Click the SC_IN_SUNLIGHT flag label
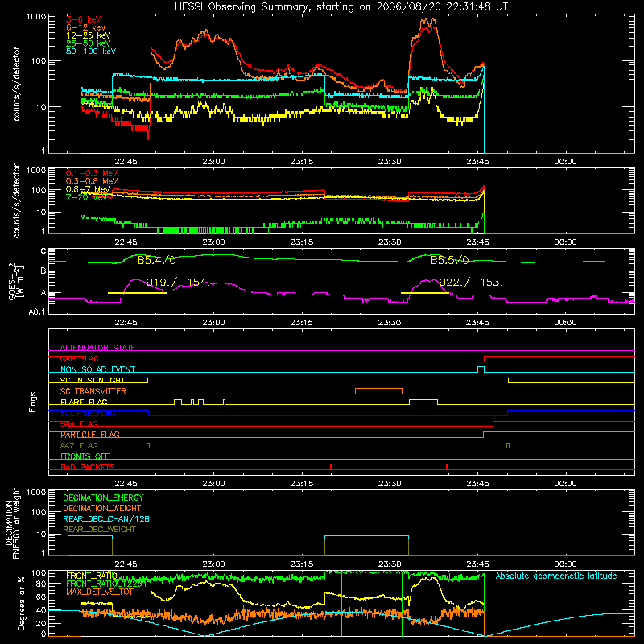Viewport: 644px width, 644px height. click(93, 380)
